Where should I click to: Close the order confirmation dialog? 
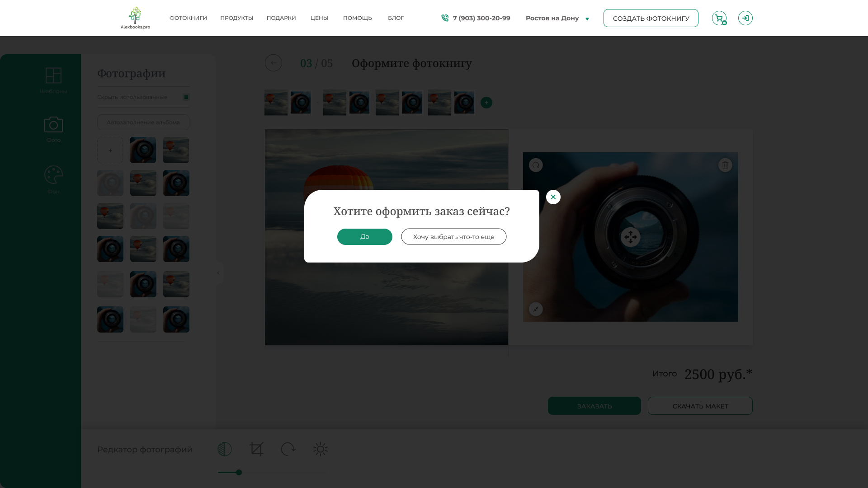553,197
